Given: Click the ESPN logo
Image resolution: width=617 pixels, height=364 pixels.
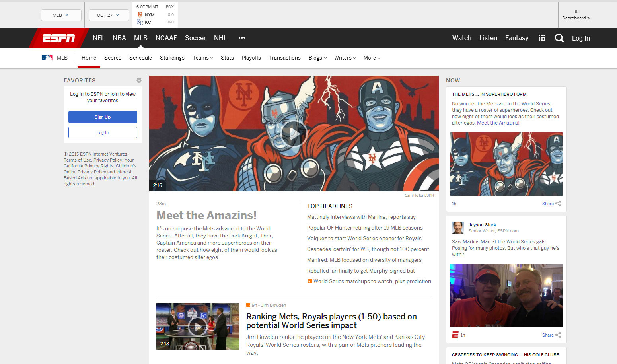Looking at the screenshot, I should point(59,38).
